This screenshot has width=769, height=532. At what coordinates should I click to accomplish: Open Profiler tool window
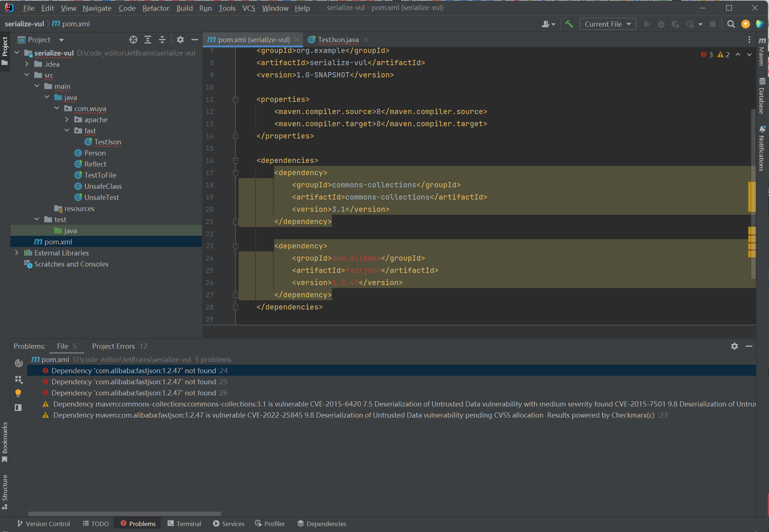point(270,524)
